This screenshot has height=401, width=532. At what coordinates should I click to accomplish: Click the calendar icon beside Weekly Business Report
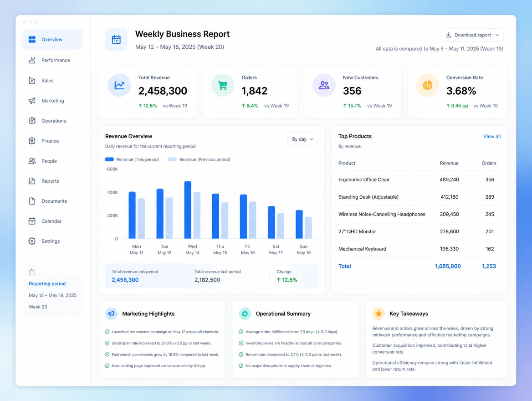pyautogui.click(x=117, y=39)
